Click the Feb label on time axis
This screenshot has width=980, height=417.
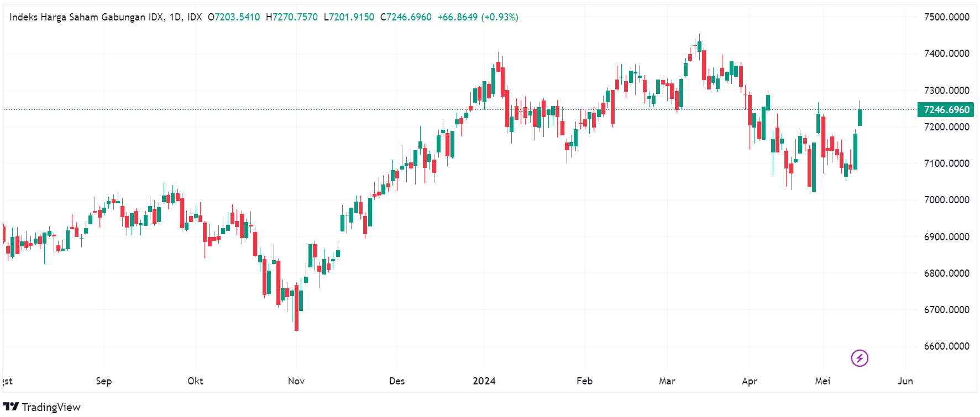(x=584, y=381)
